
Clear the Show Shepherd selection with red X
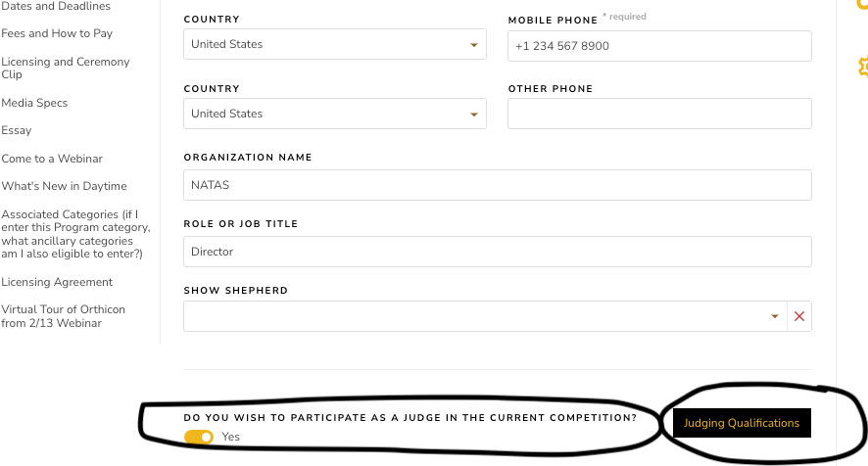[799, 316]
